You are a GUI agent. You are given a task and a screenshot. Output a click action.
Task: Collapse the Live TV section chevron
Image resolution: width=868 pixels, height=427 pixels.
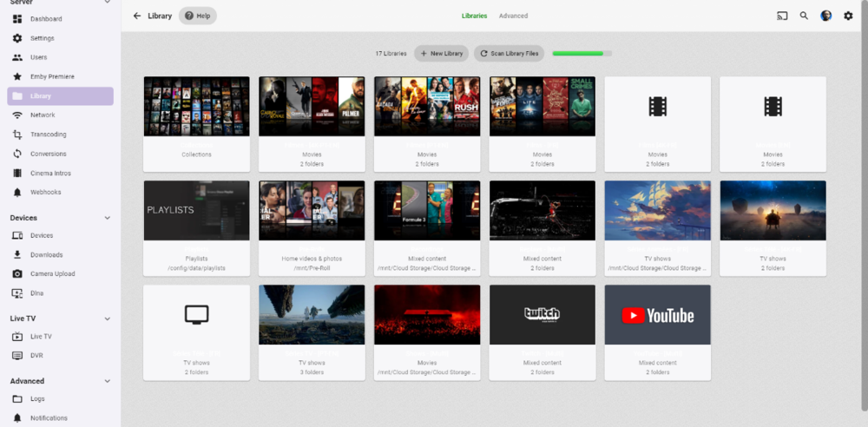[108, 319]
